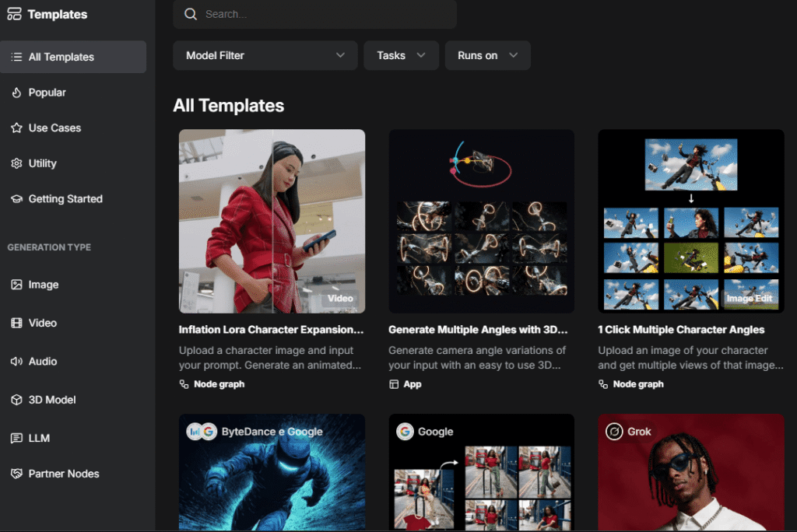The image size is (797, 532).
Task: Expand the Tasks dropdown
Action: pyautogui.click(x=401, y=55)
